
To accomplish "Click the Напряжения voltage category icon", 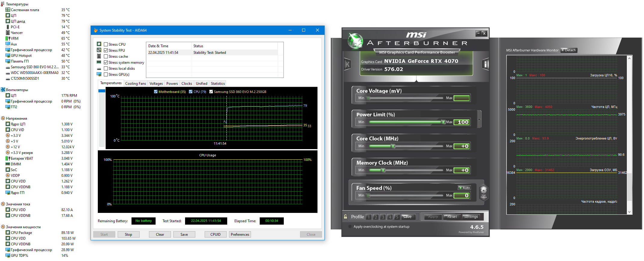I will [x=3, y=118].
